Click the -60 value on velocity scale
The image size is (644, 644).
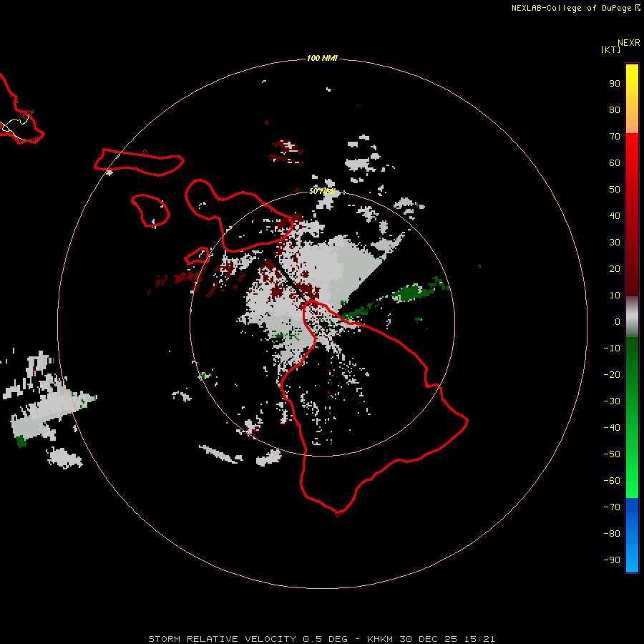coord(612,481)
